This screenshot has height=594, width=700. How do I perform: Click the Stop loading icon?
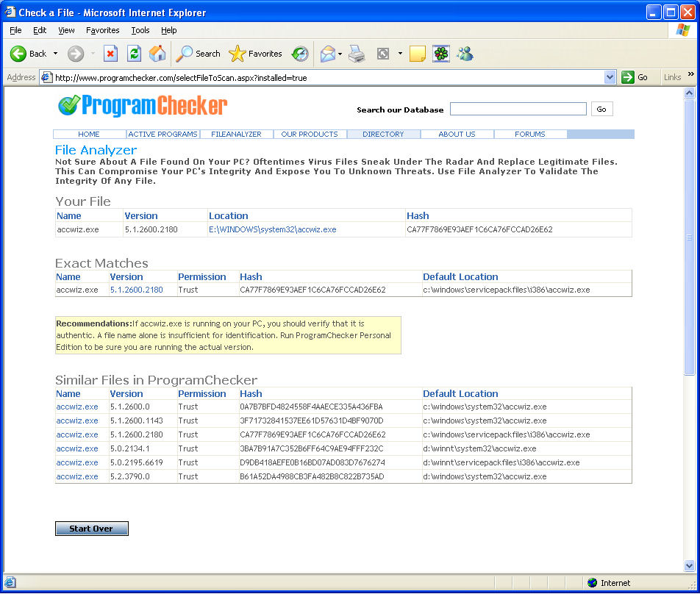[110, 54]
